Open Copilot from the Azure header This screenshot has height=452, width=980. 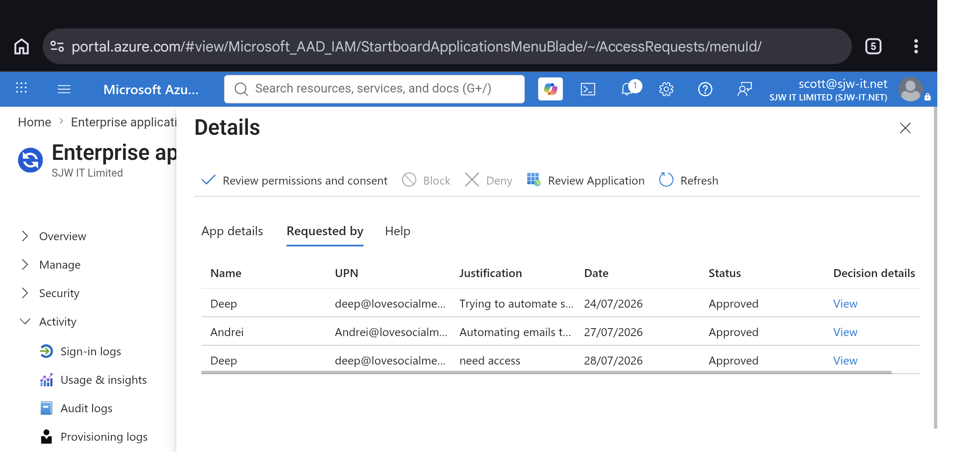point(550,89)
